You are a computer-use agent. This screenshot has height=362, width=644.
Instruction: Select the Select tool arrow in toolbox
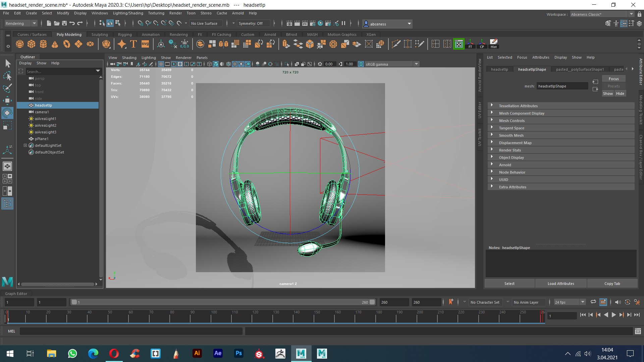7,63
